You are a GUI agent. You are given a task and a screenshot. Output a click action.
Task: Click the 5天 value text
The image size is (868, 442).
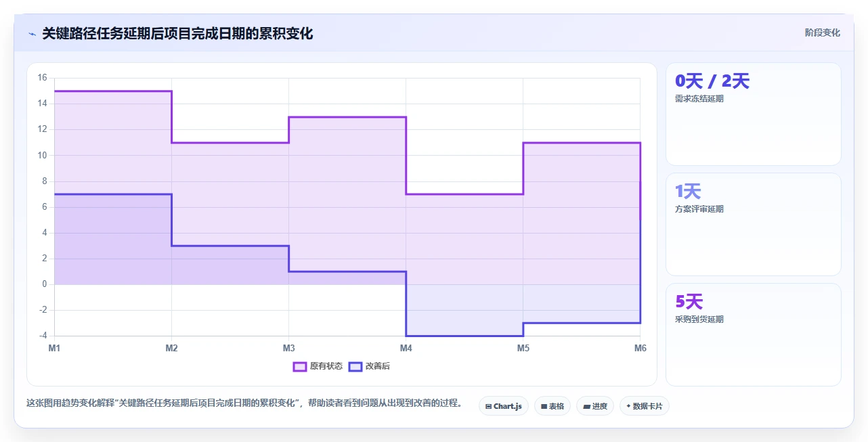[x=689, y=302]
